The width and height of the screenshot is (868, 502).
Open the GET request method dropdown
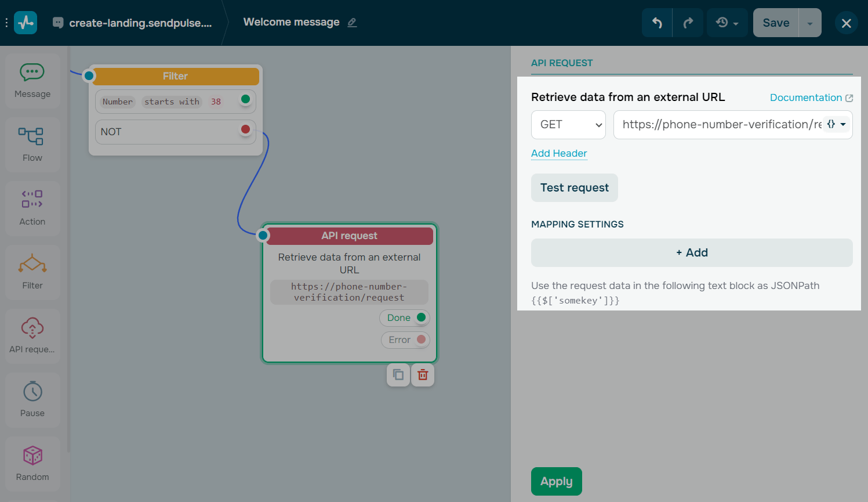tap(568, 124)
